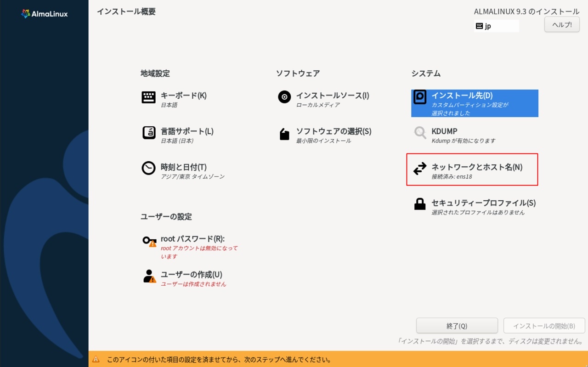Click the keyboard icon under 地域設定
Viewport: 588px width, 367px height.
coord(148,97)
